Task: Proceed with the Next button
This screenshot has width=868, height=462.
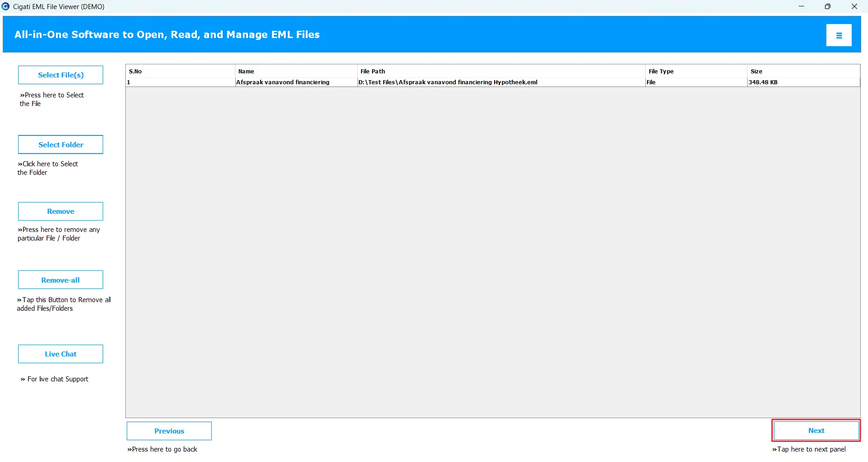Action: (x=816, y=431)
